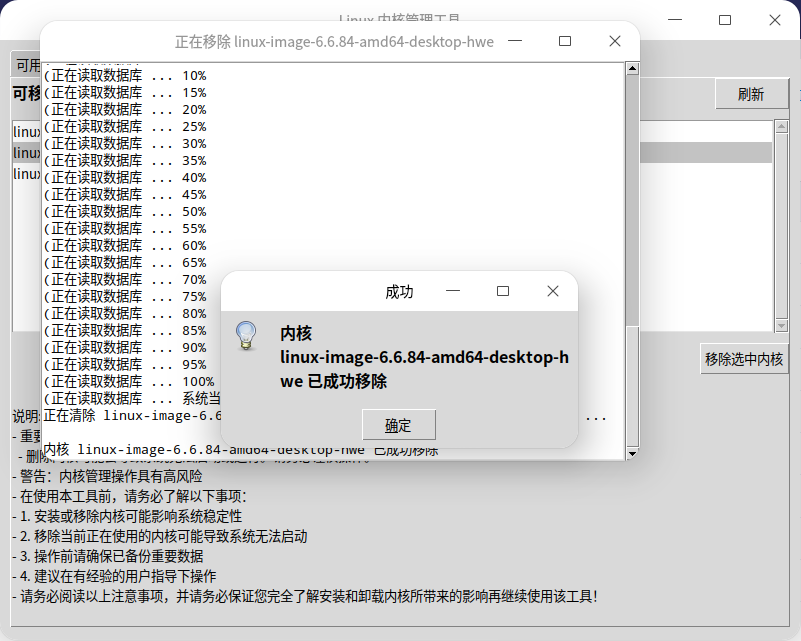The image size is (801, 641).
Task: Close the 正在移除 progress window
Action: pyautogui.click(x=615, y=41)
